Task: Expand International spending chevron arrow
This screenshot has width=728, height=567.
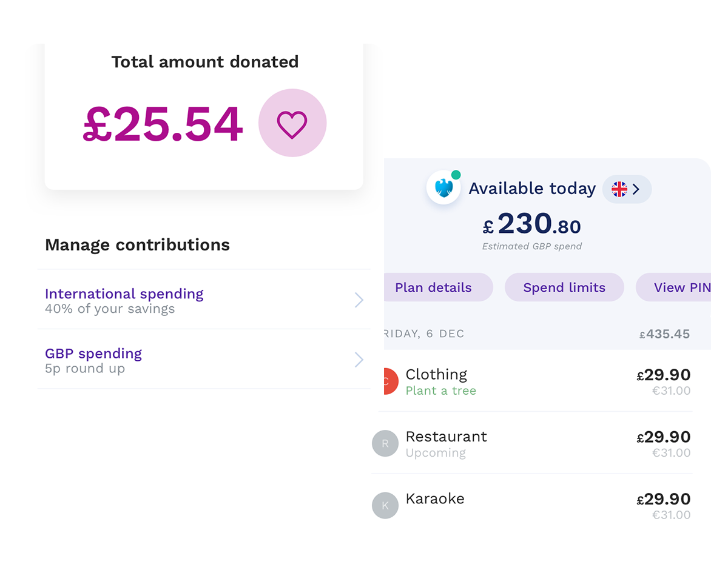Action: tap(359, 300)
